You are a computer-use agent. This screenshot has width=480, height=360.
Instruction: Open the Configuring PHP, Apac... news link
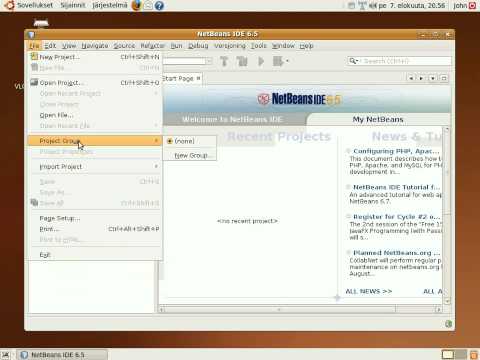396,151
